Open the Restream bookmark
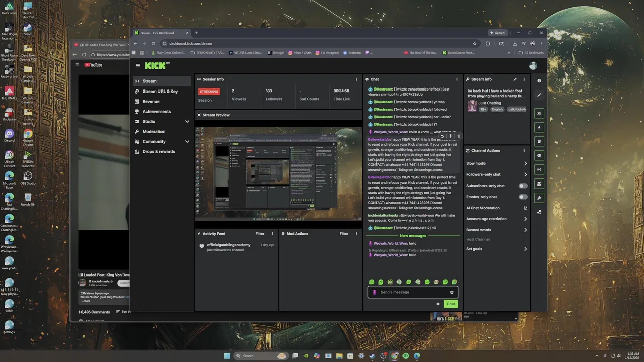The width and height of the screenshot is (644, 362). click(352, 53)
